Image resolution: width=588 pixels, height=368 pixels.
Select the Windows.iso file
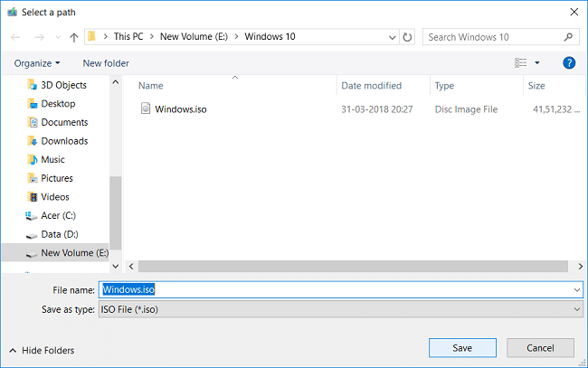pos(181,109)
